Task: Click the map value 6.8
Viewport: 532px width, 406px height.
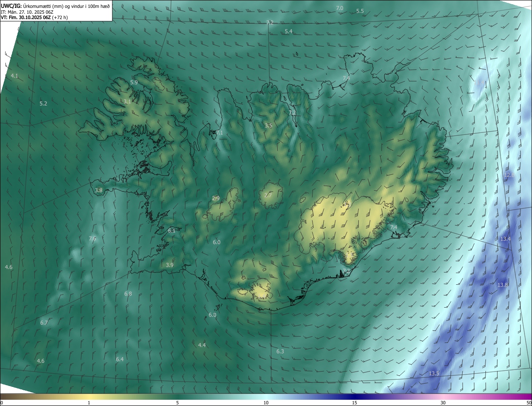Action: click(128, 294)
